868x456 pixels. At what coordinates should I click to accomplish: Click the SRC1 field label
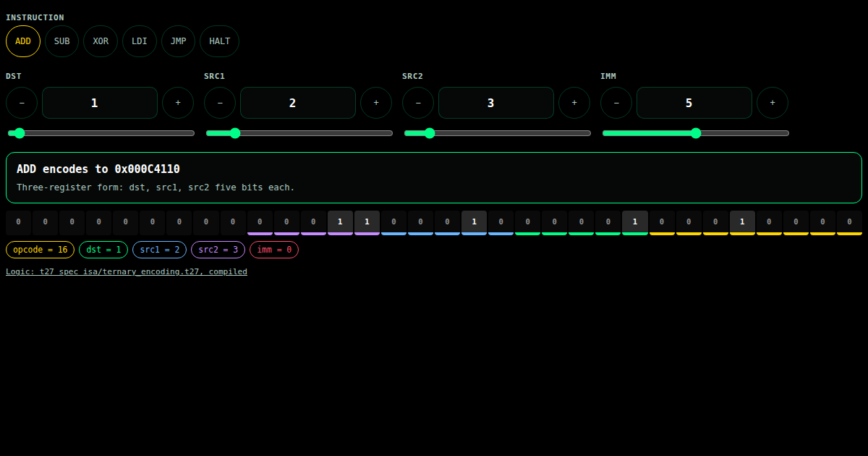(x=214, y=76)
